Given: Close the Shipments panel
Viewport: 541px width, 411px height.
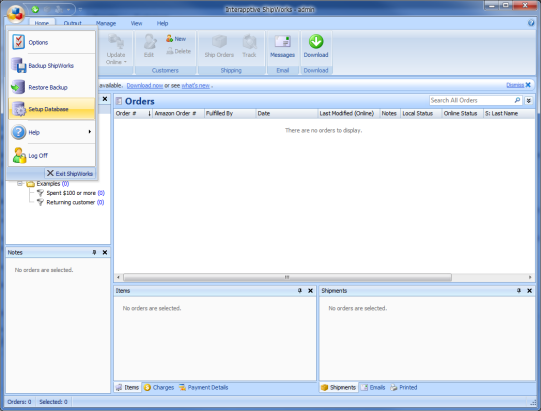Looking at the screenshot, I should pos(530,291).
